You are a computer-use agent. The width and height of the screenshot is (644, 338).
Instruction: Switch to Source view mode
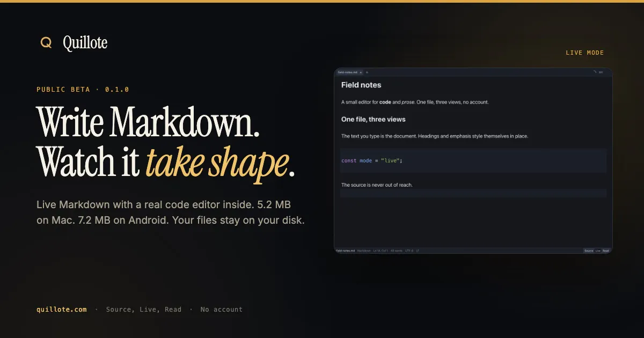589,251
